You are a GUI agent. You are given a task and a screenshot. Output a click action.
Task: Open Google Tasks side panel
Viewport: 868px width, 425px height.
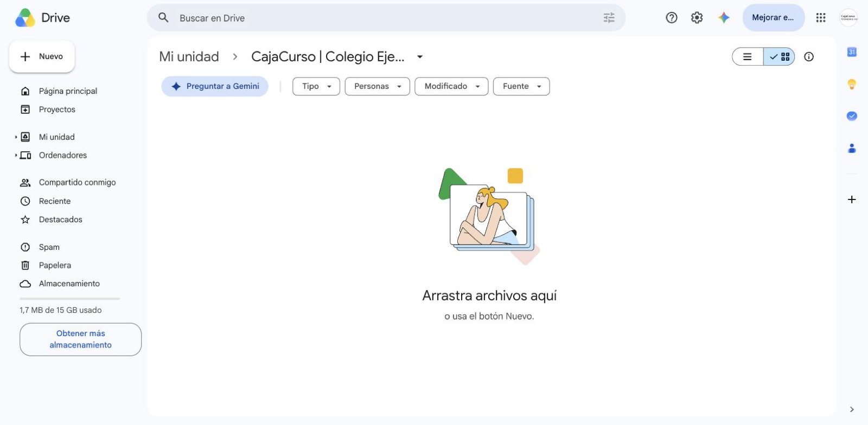(x=852, y=116)
